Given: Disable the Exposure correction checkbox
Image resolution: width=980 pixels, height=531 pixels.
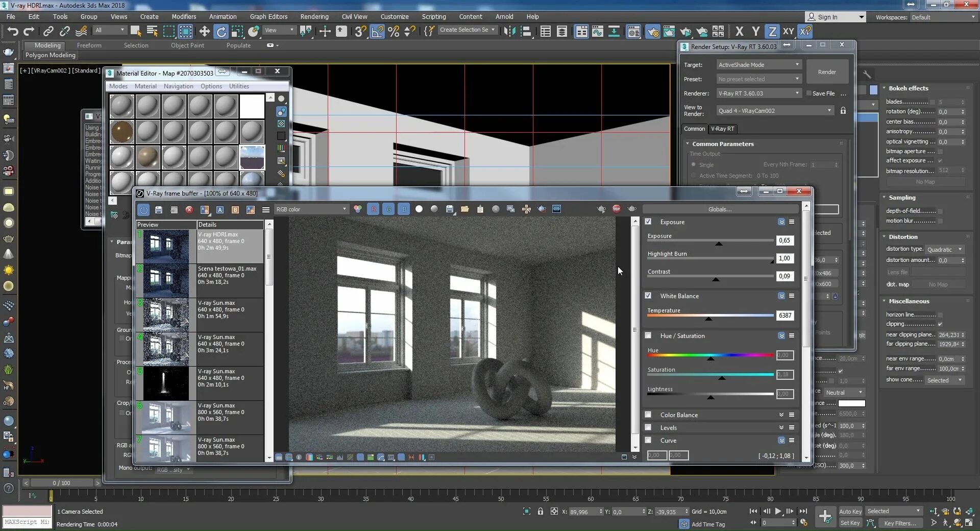Looking at the screenshot, I should coord(648,222).
